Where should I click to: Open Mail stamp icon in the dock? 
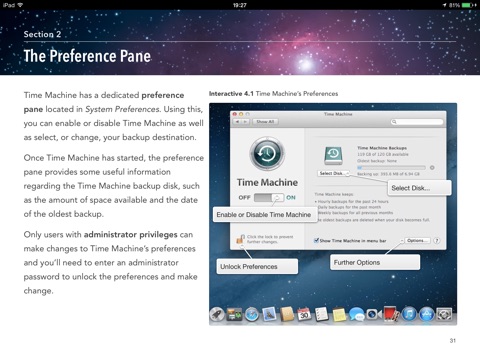[269, 314]
